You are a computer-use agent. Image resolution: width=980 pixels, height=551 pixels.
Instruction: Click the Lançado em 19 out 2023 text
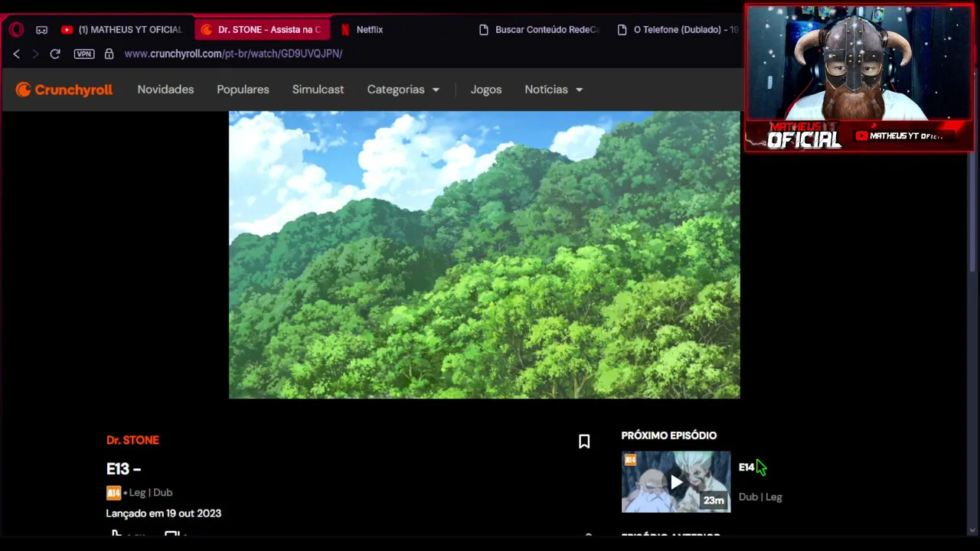(164, 514)
